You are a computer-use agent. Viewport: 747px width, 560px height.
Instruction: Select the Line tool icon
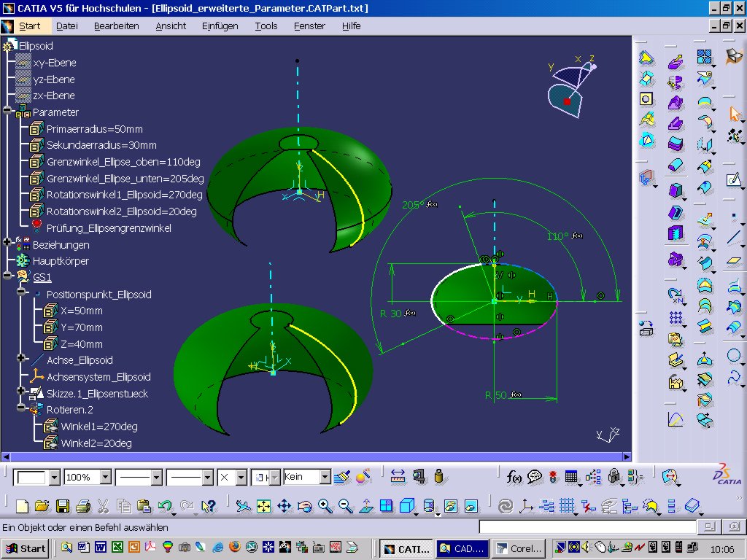[x=734, y=238]
